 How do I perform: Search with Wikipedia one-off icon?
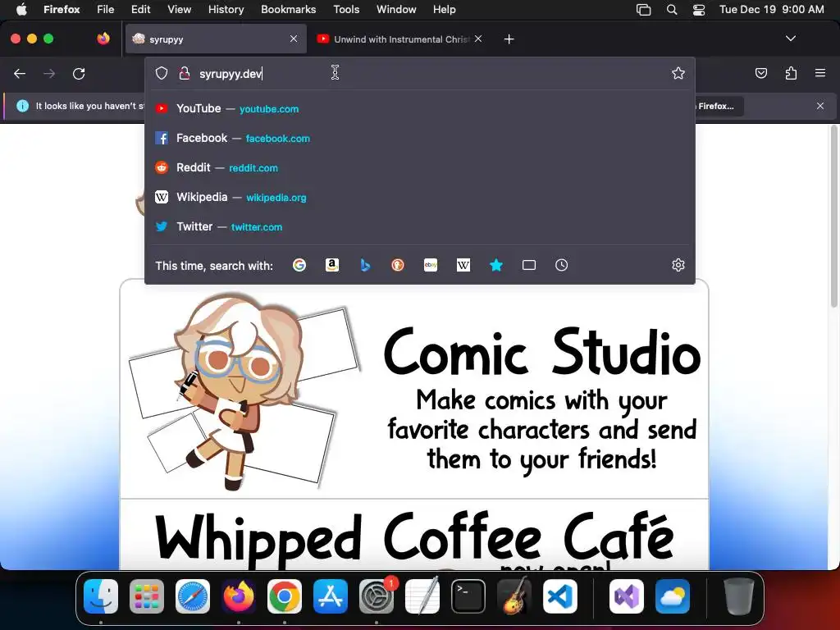[x=463, y=265]
